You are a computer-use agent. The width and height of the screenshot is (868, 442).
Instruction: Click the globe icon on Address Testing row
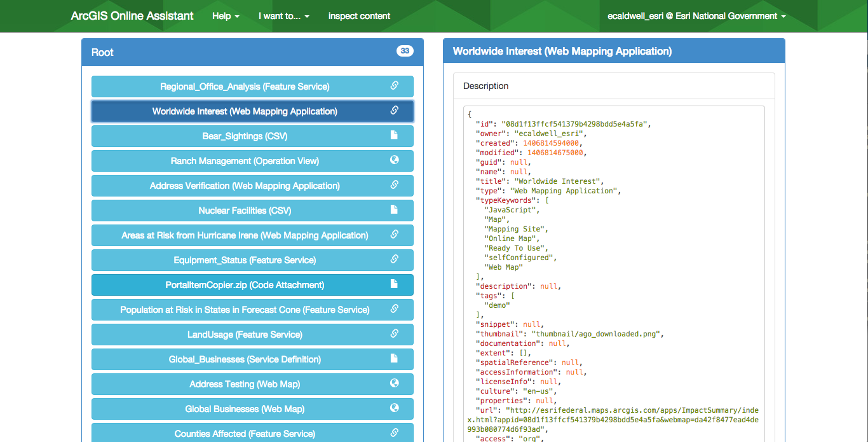pyautogui.click(x=394, y=383)
